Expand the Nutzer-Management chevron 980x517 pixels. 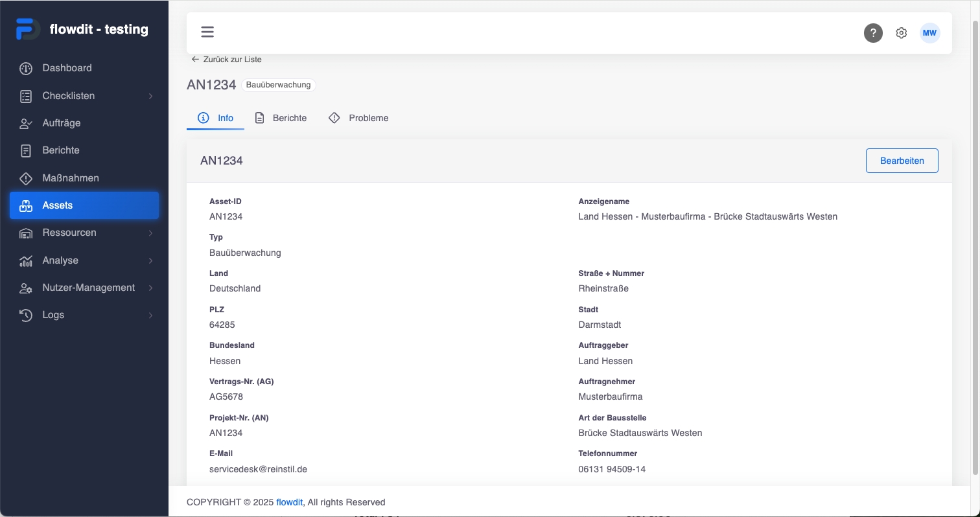150,288
